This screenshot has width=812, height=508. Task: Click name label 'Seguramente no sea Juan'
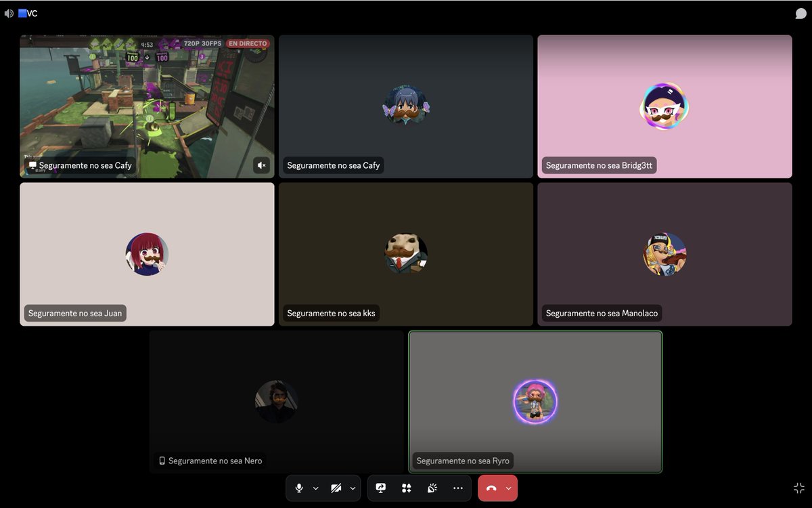(75, 313)
